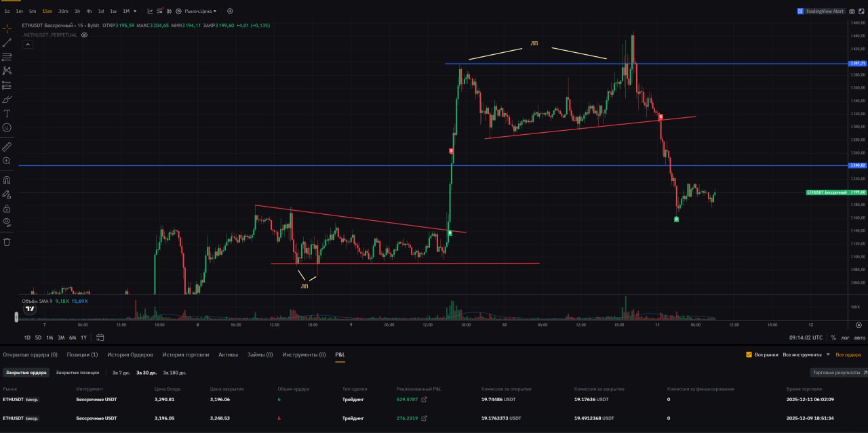Select the Text annotation tool
This screenshot has width=868, height=433.
click(x=7, y=113)
